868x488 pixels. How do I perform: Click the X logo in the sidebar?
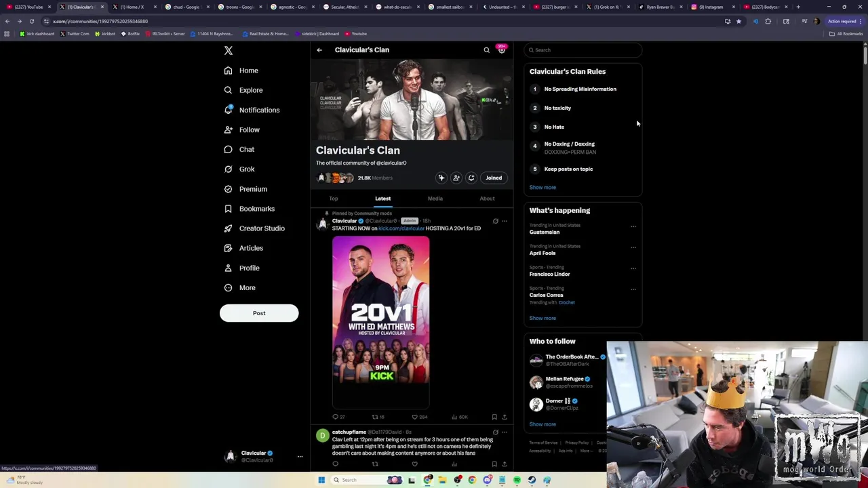pyautogui.click(x=229, y=51)
